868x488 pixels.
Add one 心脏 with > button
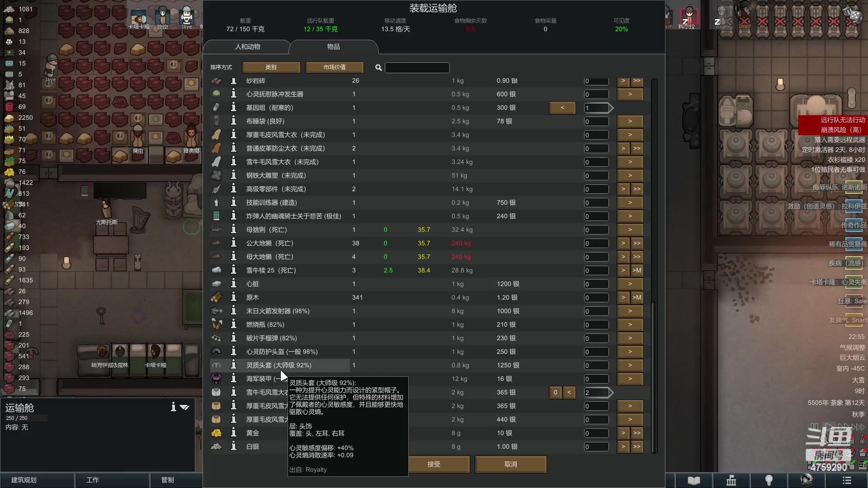(x=630, y=284)
